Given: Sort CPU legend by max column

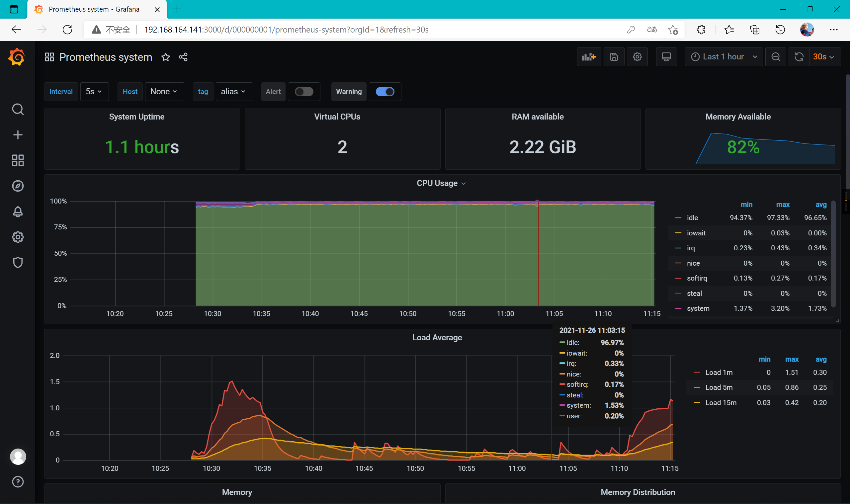Looking at the screenshot, I should click(x=782, y=205).
